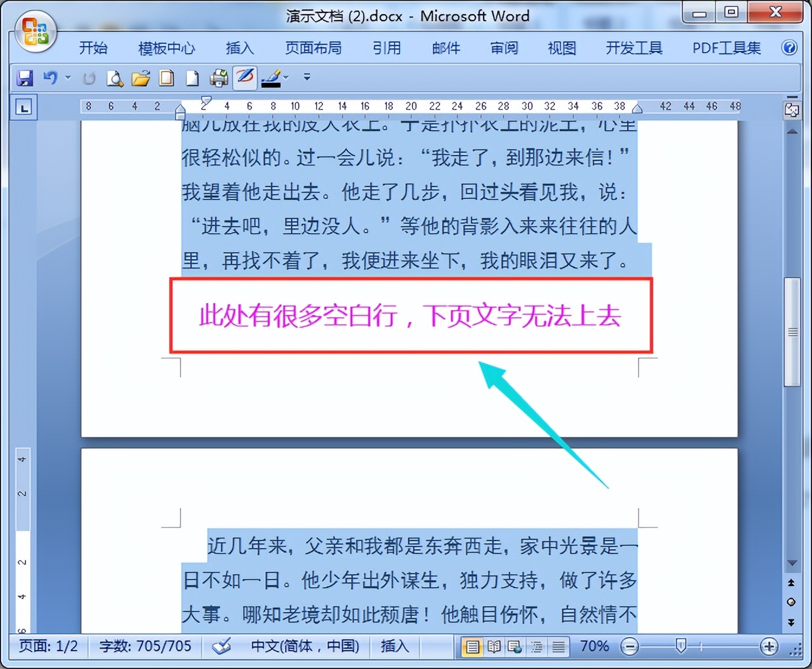Click the spelling check icon in status bar
The image size is (812, 669).
[221, 647]
